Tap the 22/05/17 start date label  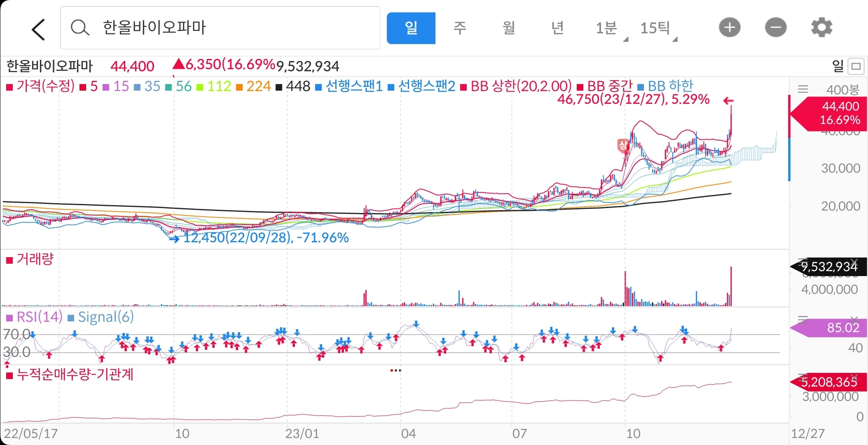point(31,433)
